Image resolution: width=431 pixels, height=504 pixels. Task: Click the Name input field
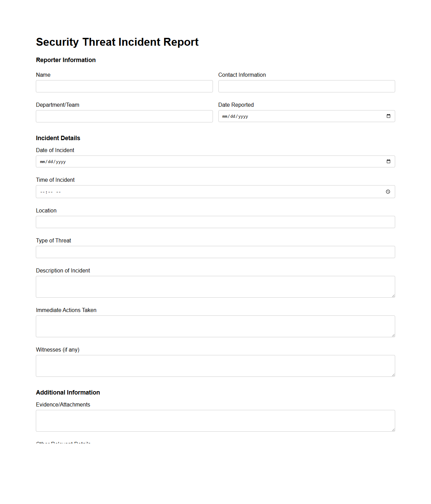click(x=124, y=86)
